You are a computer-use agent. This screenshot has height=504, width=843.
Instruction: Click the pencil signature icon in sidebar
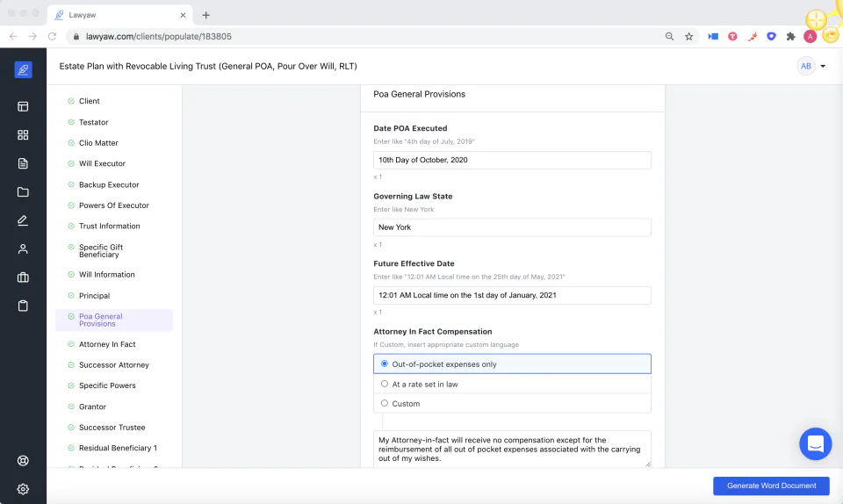(x=23, y=220)
